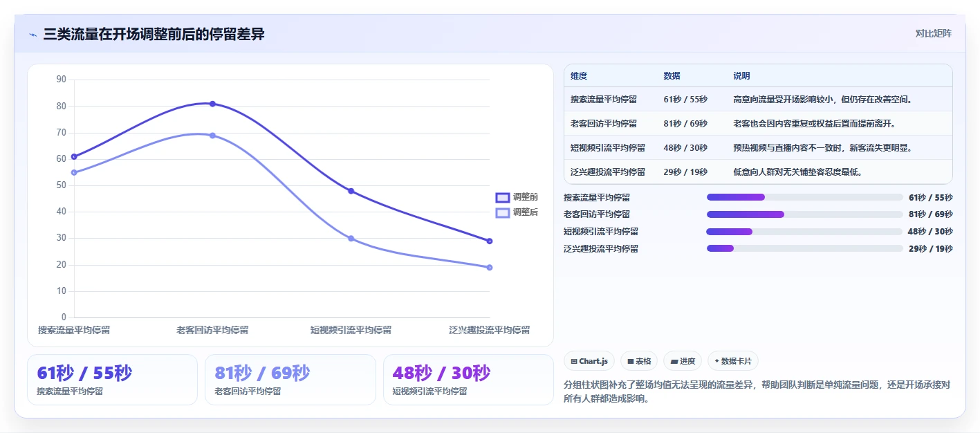Click the 调整前 data point at 短视频引流平均停留
This screenshot has width=980, height=433.
(351, 191)
